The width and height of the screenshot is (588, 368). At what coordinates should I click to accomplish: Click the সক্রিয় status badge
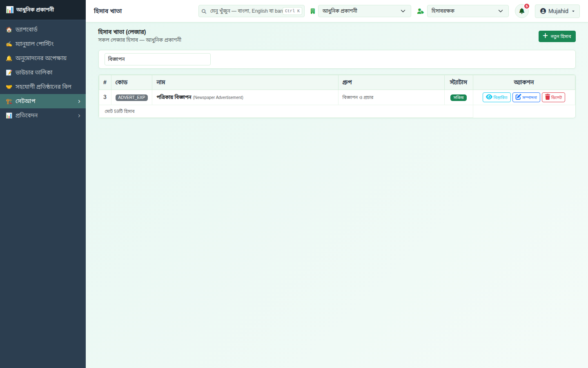pos(459,98)
